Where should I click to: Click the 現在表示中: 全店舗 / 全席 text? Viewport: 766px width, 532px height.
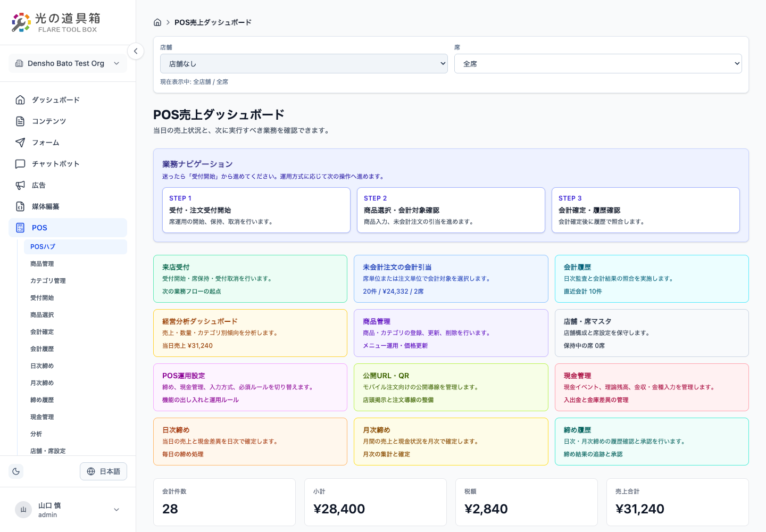(x=194, y=82)
